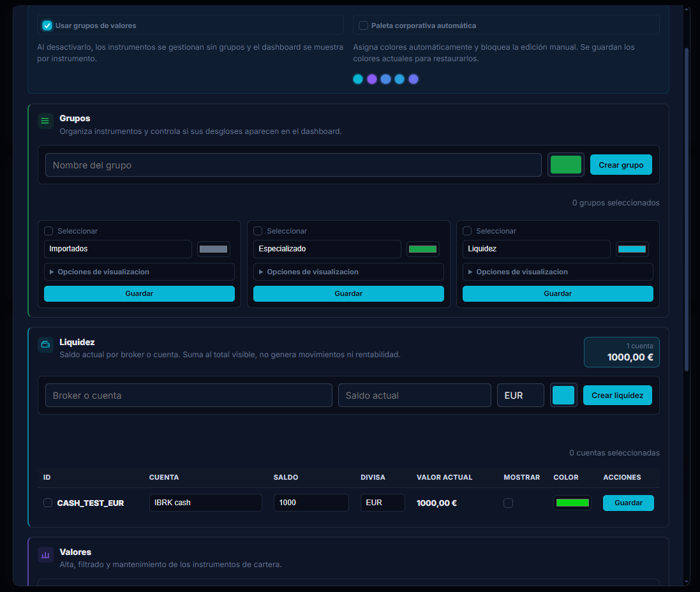Open the green color swatch for new group
Screen dimensions: 700x592
[565, 165]
